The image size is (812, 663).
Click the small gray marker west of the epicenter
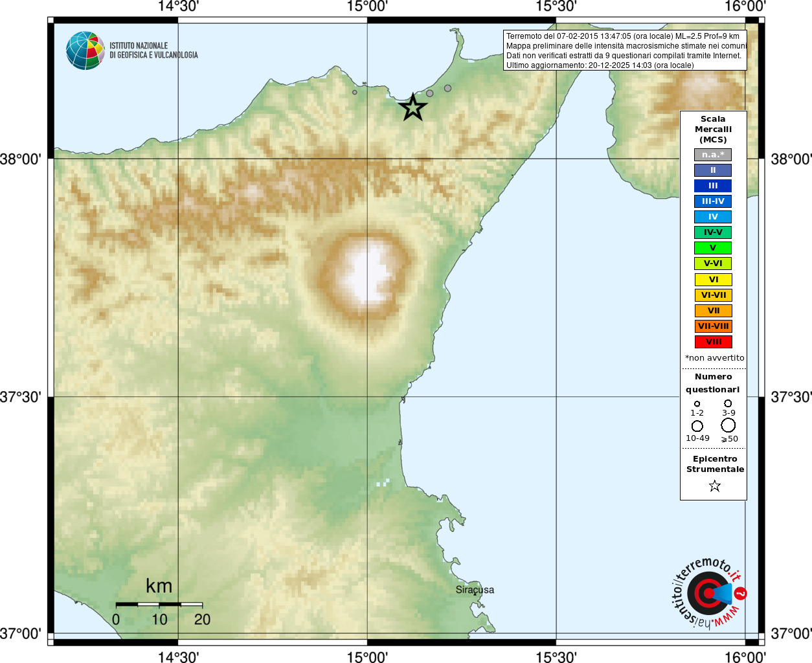354,92
